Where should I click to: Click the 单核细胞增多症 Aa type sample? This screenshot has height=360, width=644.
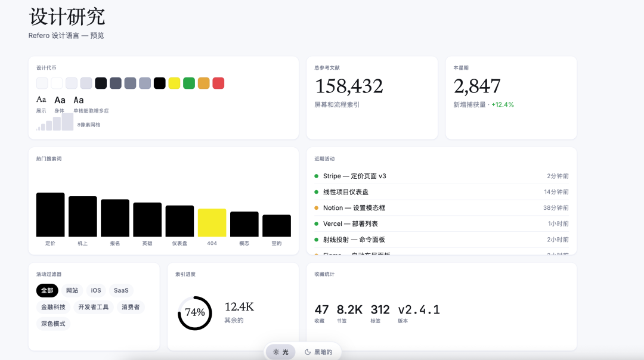click(79, 100)
